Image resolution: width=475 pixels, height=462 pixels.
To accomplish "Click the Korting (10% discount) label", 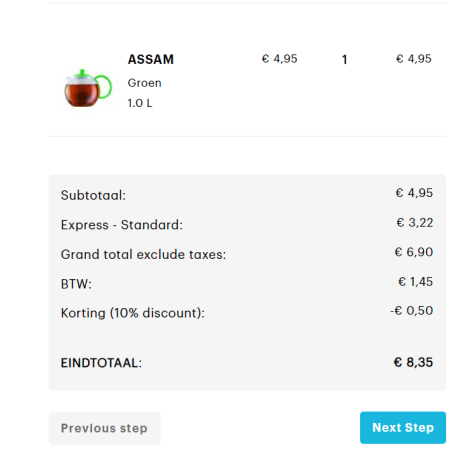I will (x=133, y=313).
